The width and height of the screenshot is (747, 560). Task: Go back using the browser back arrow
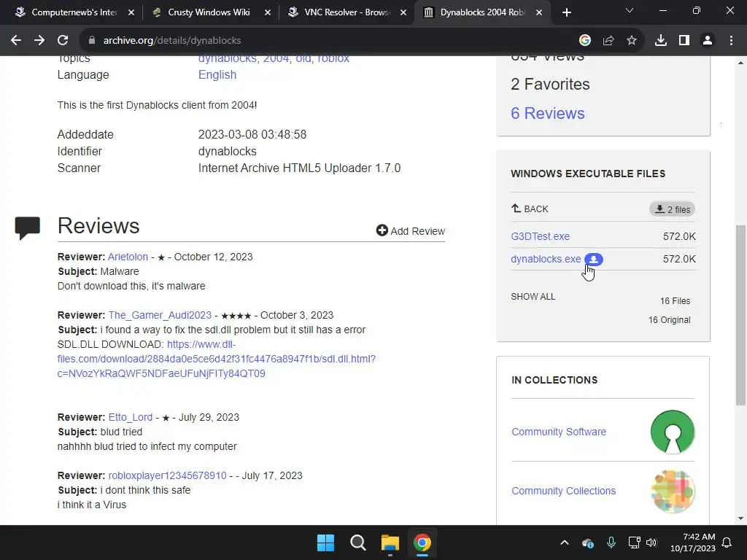click(x=16, y=41)
